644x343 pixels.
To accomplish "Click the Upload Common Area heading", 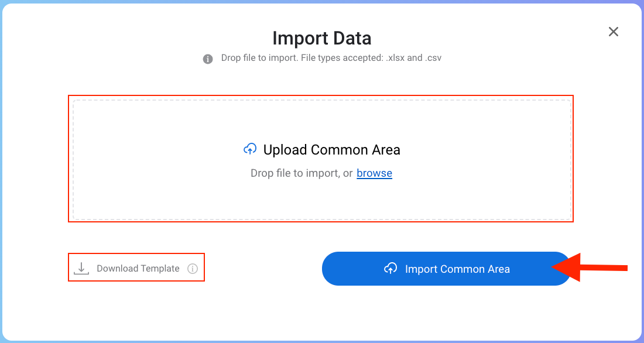I will [331, 150].
